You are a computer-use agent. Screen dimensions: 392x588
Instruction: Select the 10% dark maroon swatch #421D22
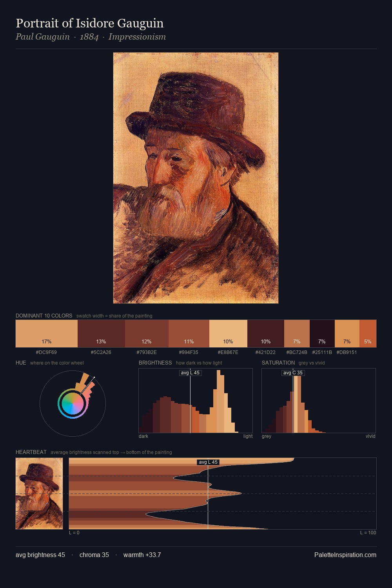tap(266, 334)
